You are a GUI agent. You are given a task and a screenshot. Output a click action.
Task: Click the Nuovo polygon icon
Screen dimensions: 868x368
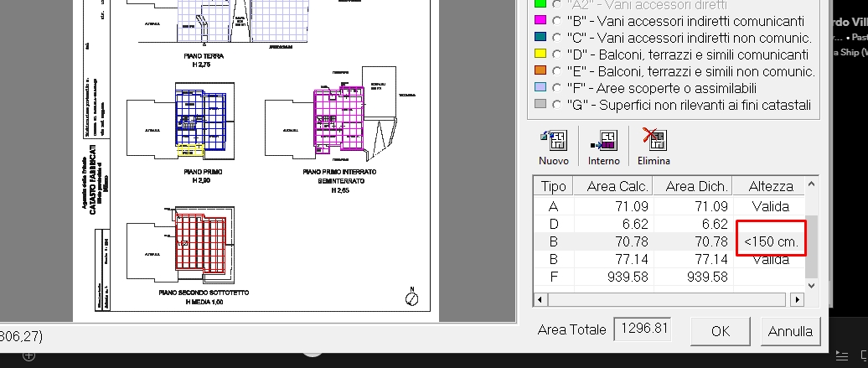tap(554, 141)
